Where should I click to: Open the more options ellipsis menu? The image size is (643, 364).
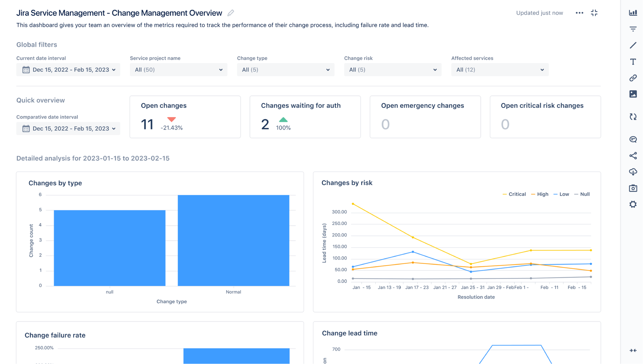coord(580,12)
